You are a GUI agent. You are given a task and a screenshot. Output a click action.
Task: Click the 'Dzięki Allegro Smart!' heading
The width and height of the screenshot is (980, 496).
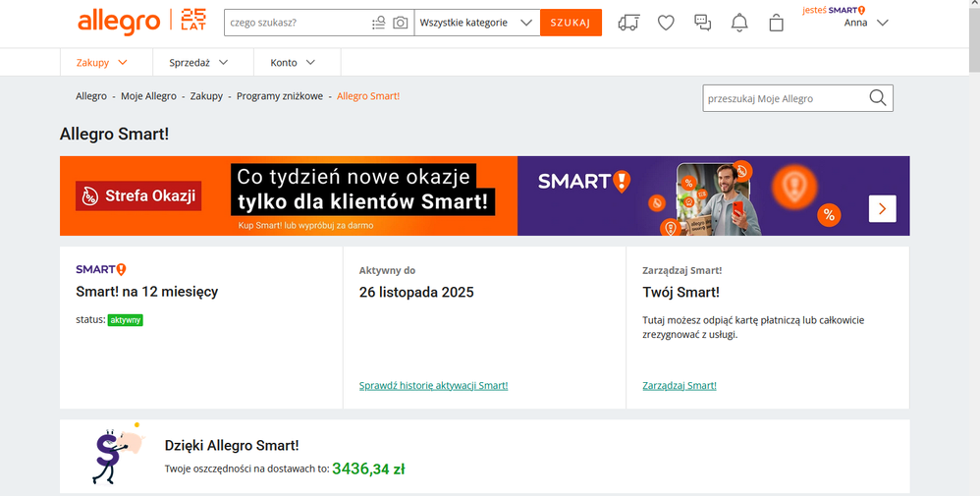pyautogui.click(x=232, y=445)
